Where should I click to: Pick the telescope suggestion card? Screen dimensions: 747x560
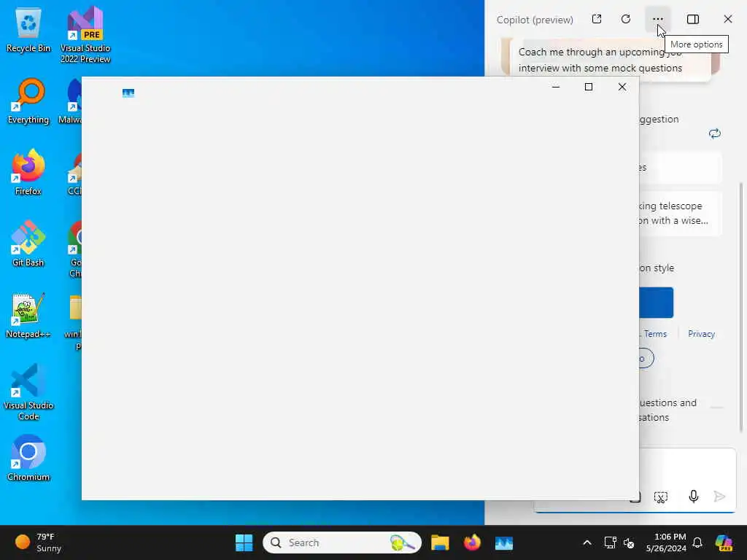[681, 214]
